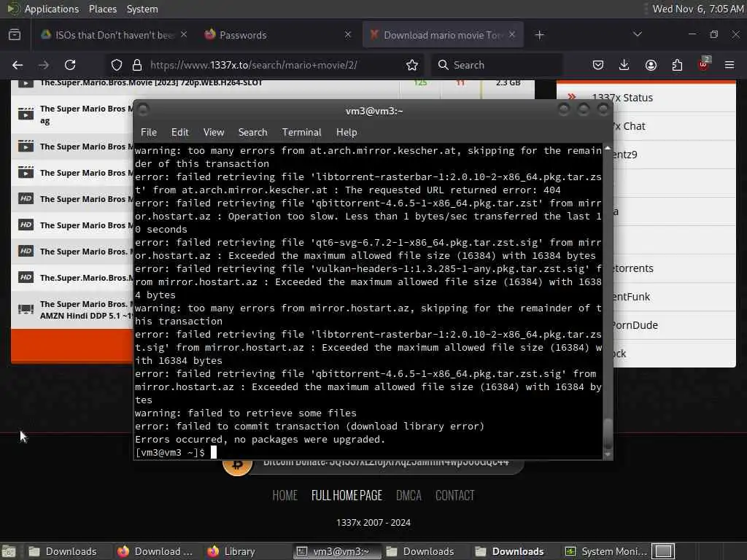Open the terminal Search menu
747x560 pixels.
[252, 133]
